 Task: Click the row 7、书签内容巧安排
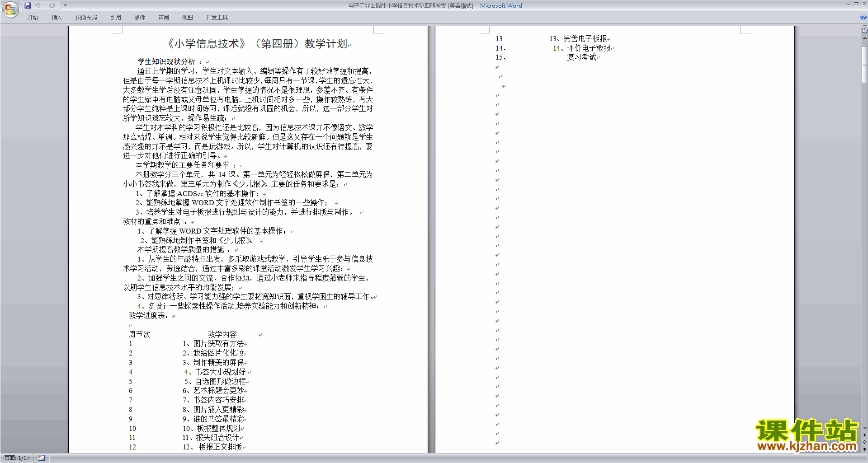click(213, 400)
